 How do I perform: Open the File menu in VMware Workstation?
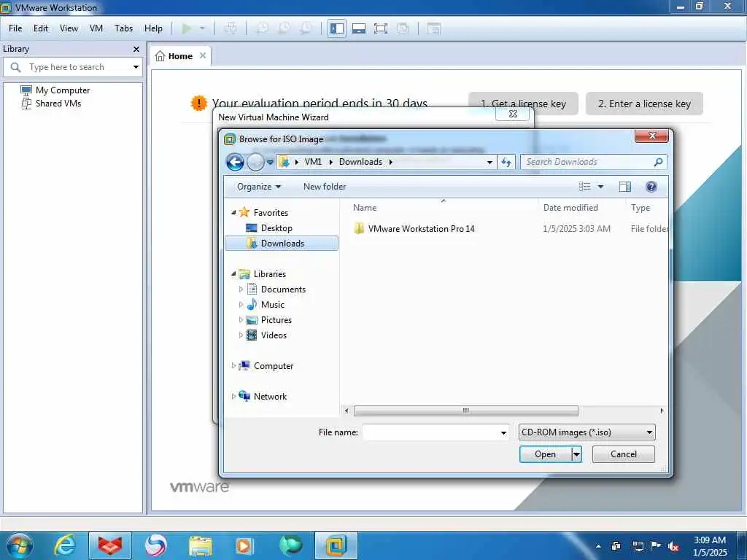tap(15, 28)
